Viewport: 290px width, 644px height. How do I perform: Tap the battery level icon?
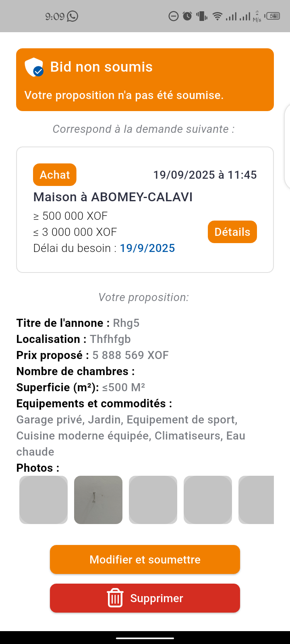tap(273, 17)
